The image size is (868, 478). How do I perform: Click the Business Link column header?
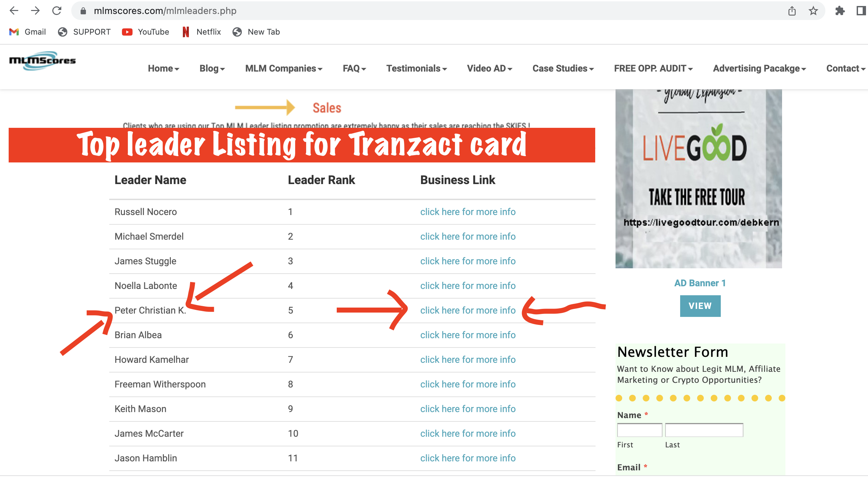(458, 180)
